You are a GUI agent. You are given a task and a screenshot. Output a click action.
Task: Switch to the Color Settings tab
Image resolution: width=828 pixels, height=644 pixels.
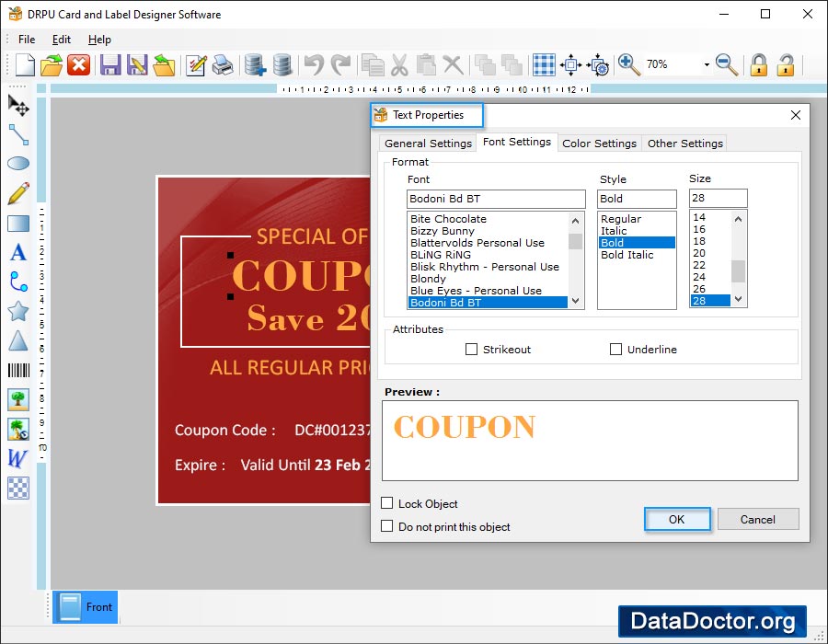(599, 144)
